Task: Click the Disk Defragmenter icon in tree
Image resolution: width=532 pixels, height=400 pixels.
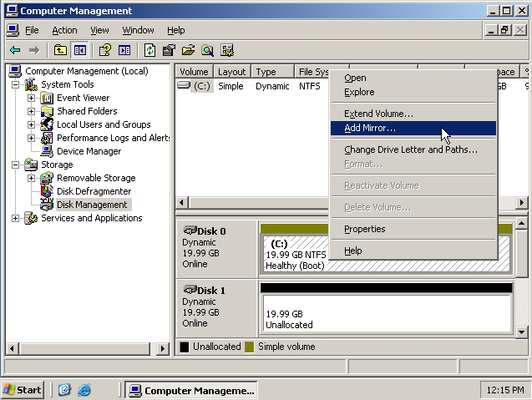Action: [x=47, y=191]
